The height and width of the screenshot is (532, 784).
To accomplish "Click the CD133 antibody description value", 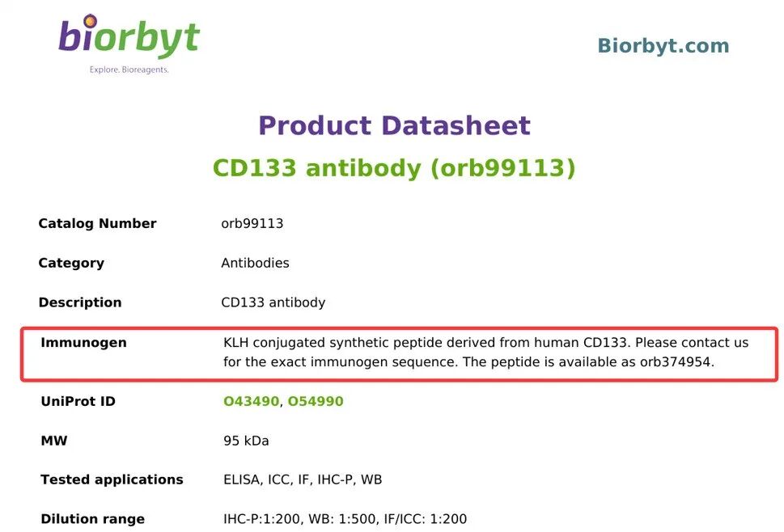I will [x=273, y=303].
